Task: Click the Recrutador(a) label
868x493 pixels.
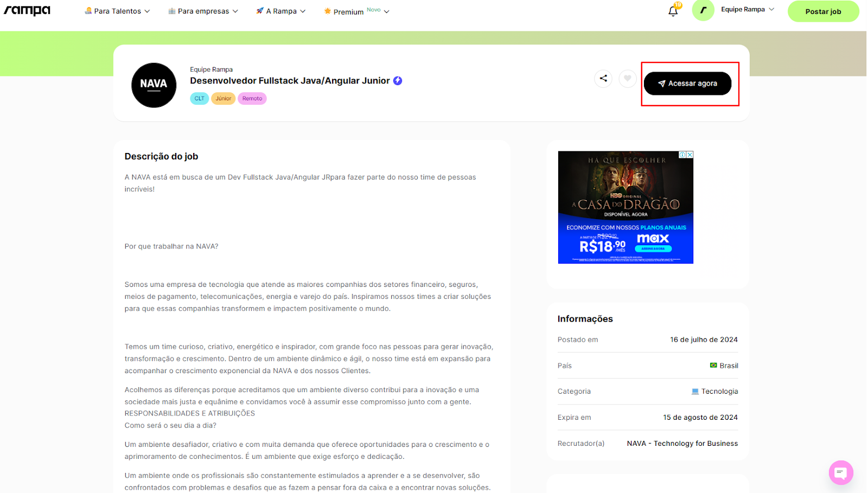Action: point(581,444)
